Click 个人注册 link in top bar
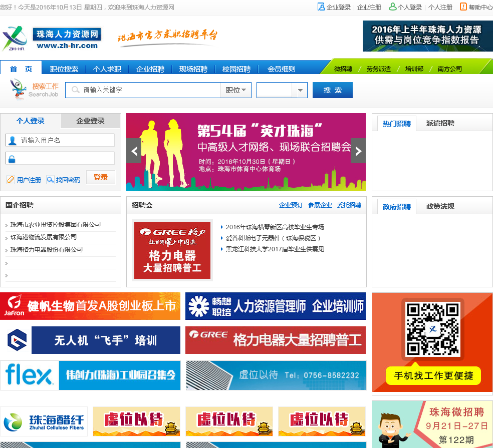This screenshot has height=448, width=493. (x=440, y=7)
